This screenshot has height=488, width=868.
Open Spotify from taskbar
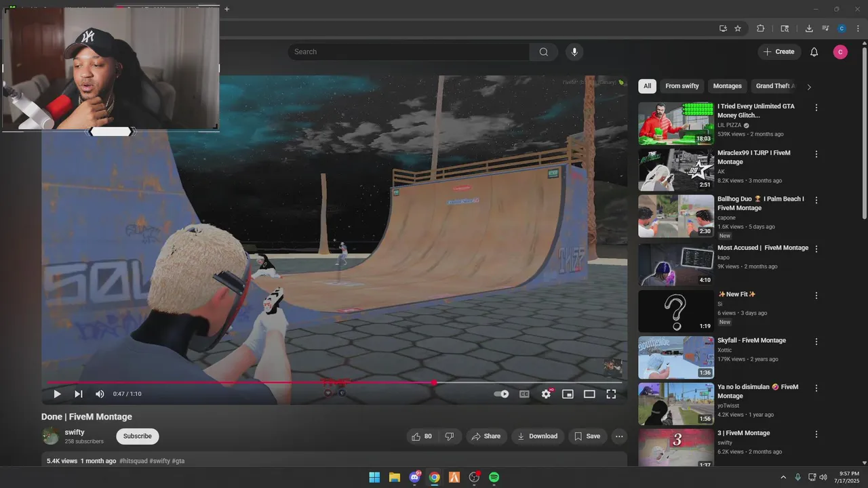494,477
